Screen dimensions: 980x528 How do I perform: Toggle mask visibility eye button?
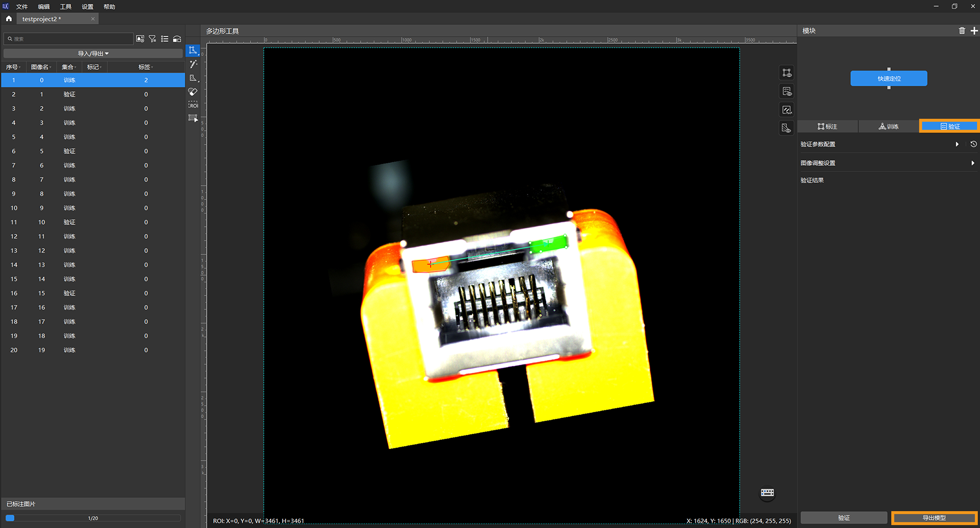(787, 128)
